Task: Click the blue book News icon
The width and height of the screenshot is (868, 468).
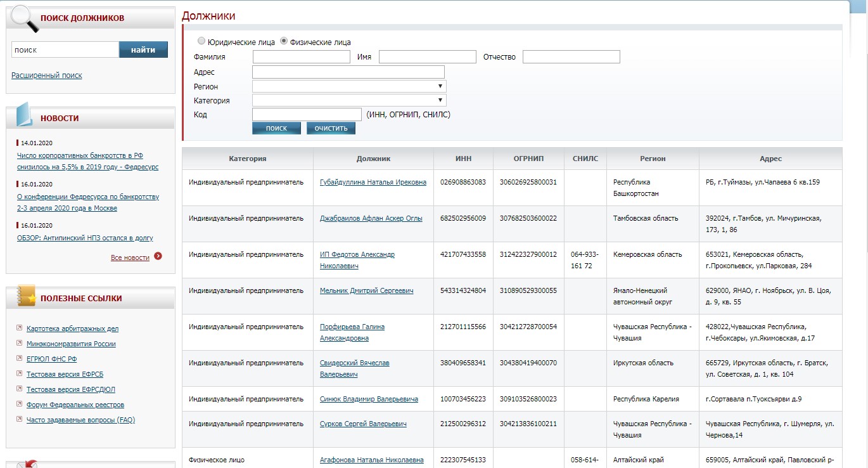Action: [x=24, y=115]
